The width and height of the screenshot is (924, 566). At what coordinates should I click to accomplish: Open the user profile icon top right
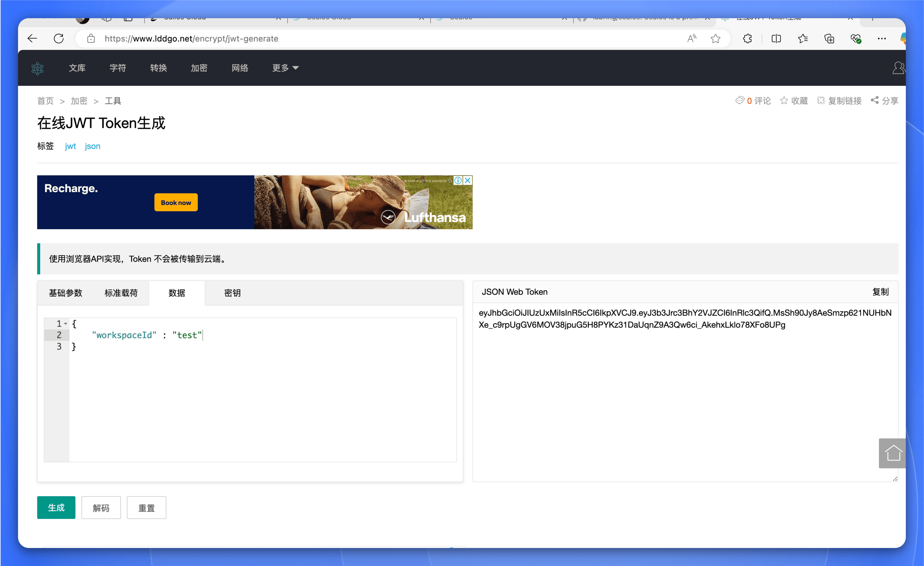[899, 68]
